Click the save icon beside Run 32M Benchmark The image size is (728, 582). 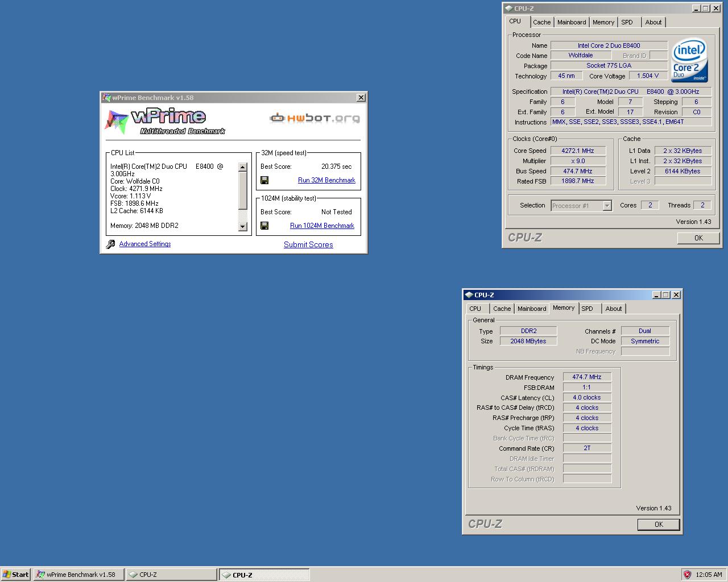(264, 180)
